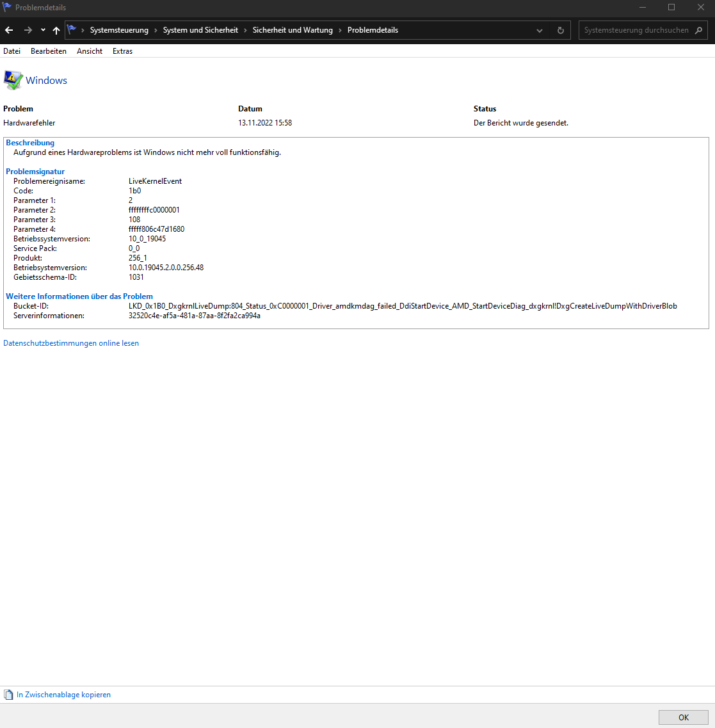Go forward with the forward arrow

28,30
